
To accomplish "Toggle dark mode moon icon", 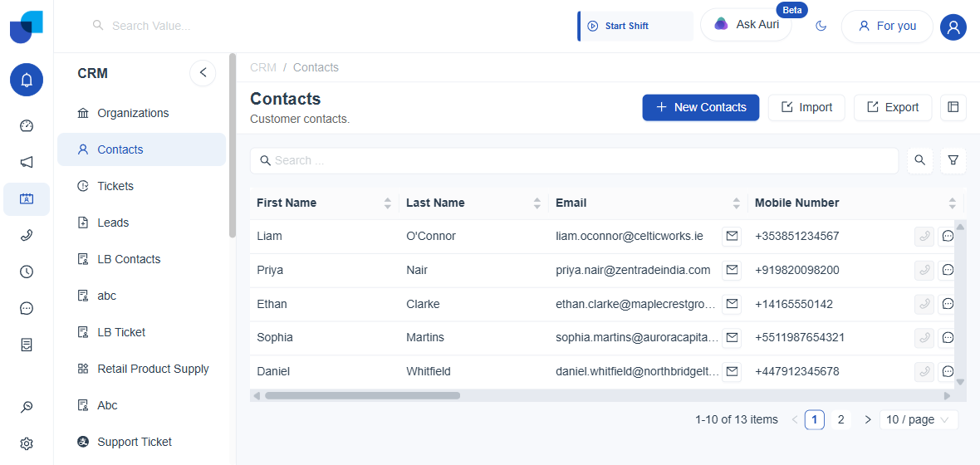I will (821, 27).
